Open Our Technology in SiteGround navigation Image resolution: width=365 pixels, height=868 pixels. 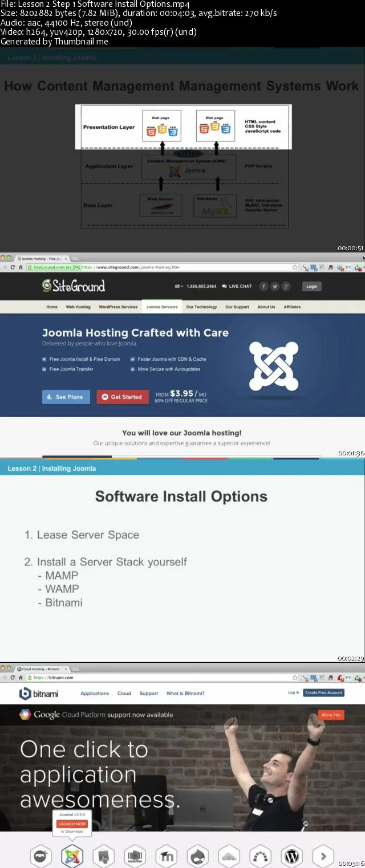[201, 307]
